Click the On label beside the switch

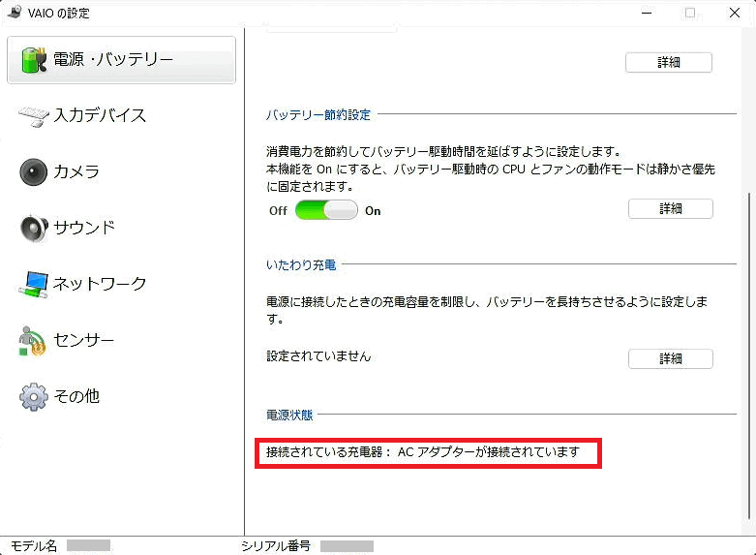pos(373,211)
